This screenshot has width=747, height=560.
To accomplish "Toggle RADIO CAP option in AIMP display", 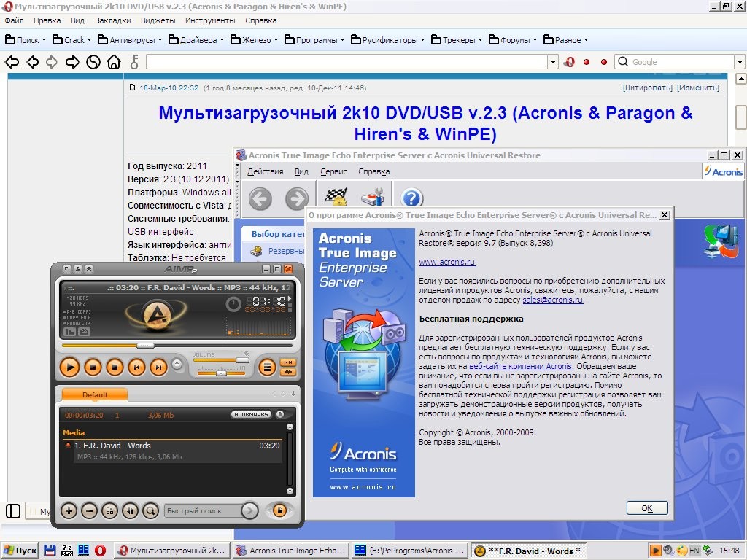I will [x=77, y=323].
